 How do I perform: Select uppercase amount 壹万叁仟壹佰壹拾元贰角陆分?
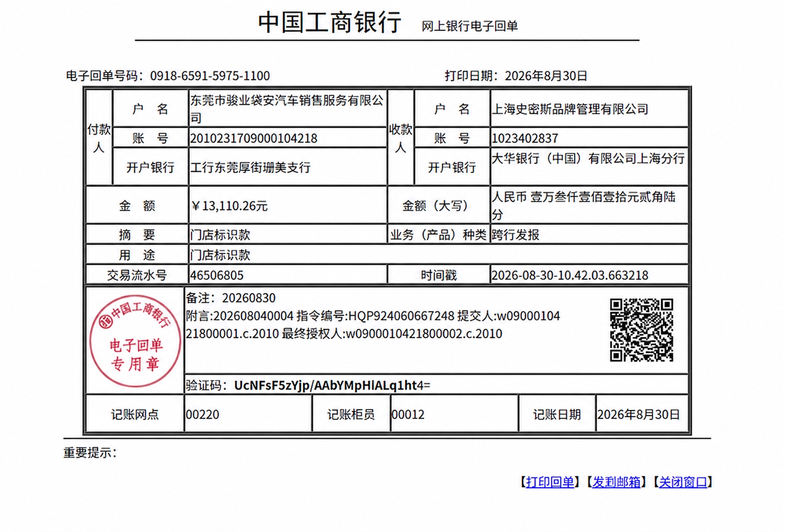583,205
